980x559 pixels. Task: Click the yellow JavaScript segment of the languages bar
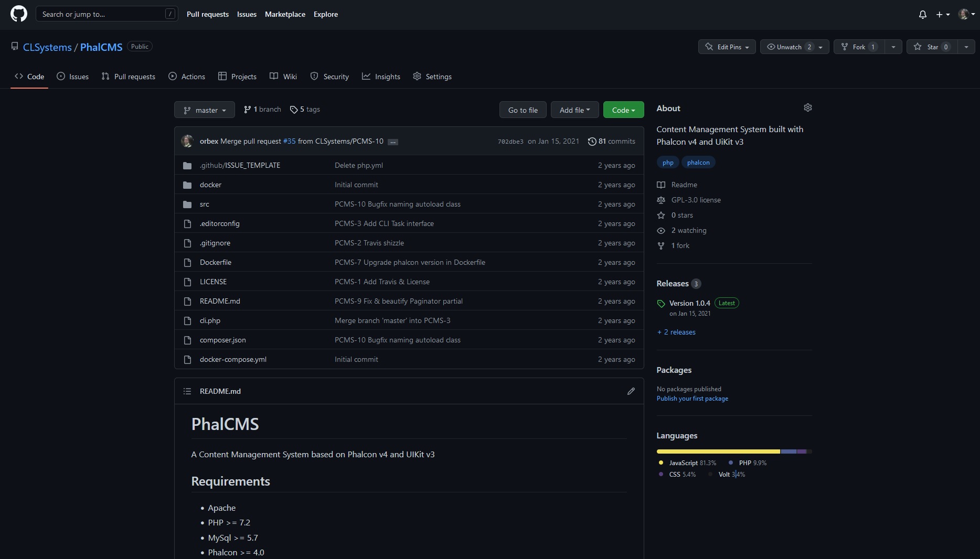tap(718, 451)
